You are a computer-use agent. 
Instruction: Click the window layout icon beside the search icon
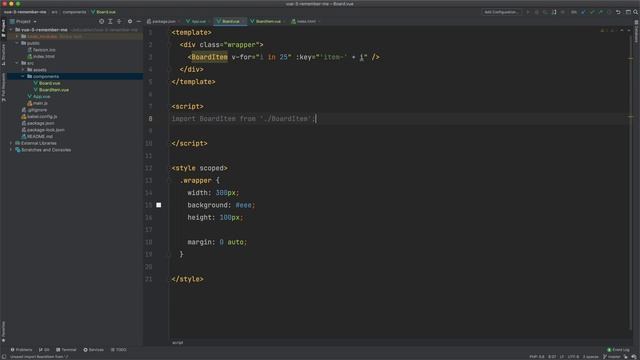[x=628, y=12]
